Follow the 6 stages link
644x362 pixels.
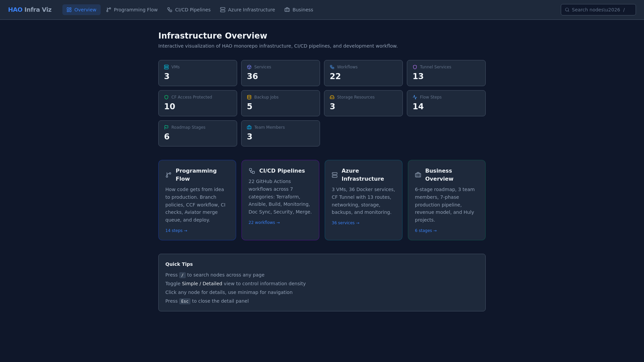(x=426, y=231)
